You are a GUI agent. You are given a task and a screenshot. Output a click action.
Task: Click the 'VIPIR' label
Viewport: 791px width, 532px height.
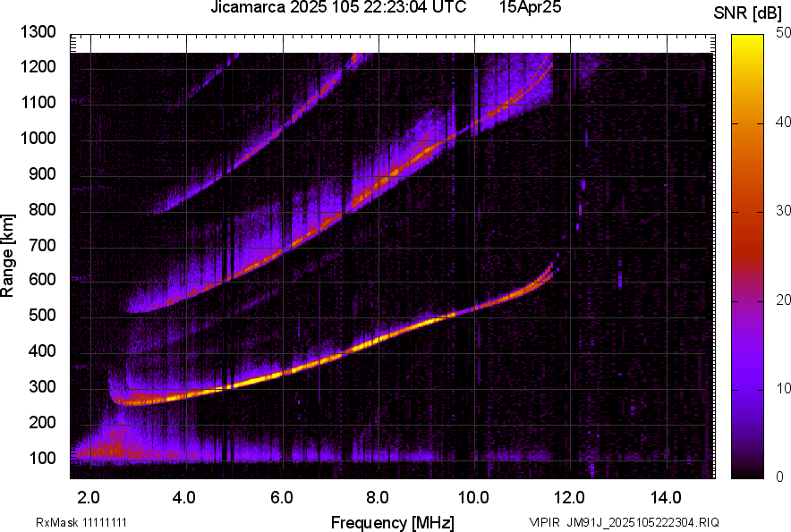[x=545, y=522]
